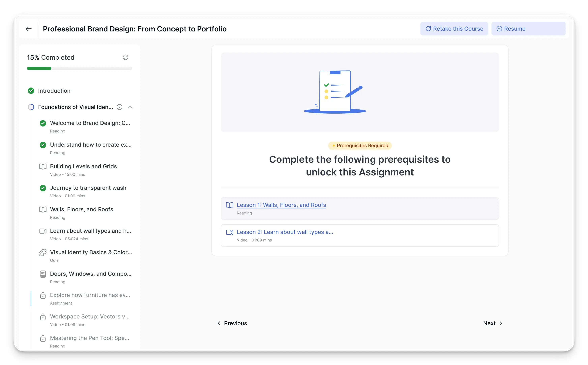
Task: Click the right chevron beside Next
Action: [x=501, y=323]
